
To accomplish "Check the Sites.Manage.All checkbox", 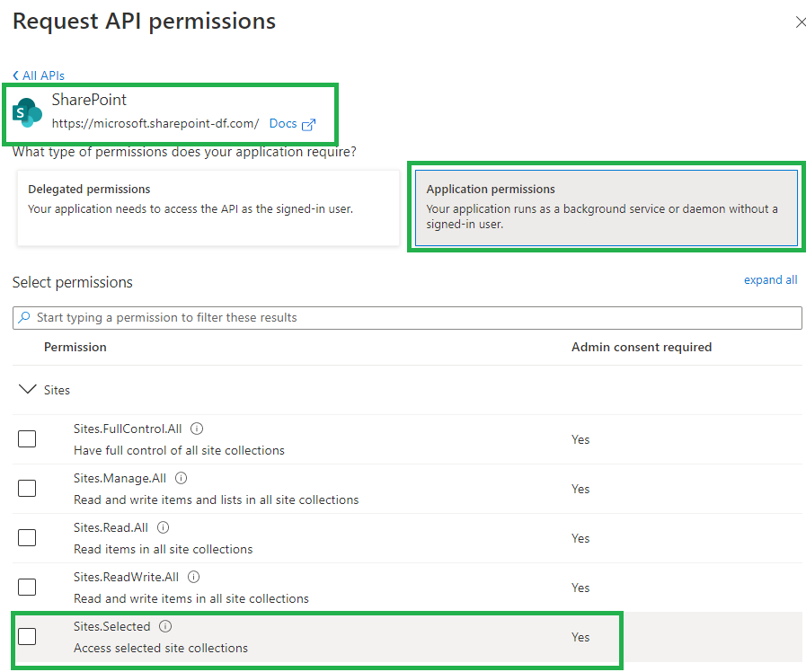I will coord(27,488).
